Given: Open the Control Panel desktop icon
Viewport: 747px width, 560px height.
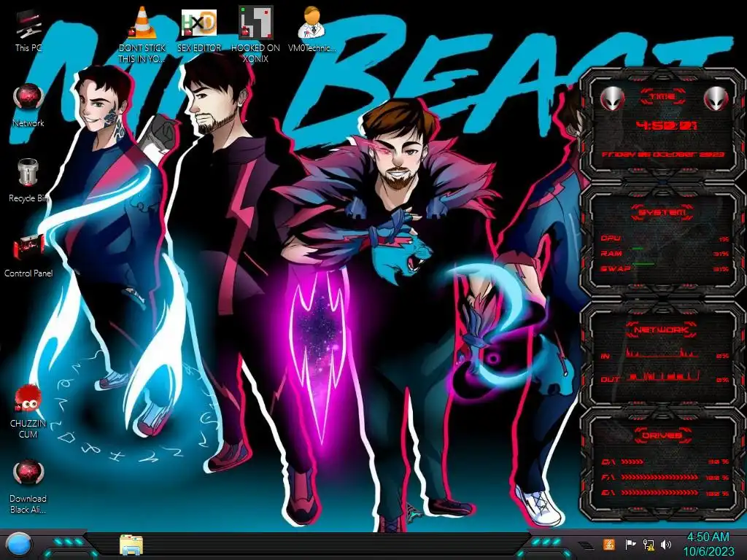Looking at the screenshot, I should pos(28,256).
